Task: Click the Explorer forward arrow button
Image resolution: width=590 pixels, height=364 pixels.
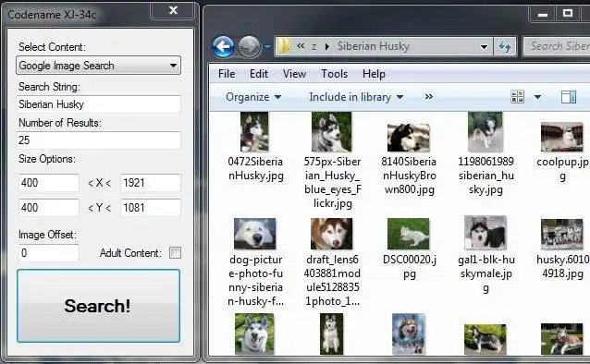Action: tap(249, 47)
